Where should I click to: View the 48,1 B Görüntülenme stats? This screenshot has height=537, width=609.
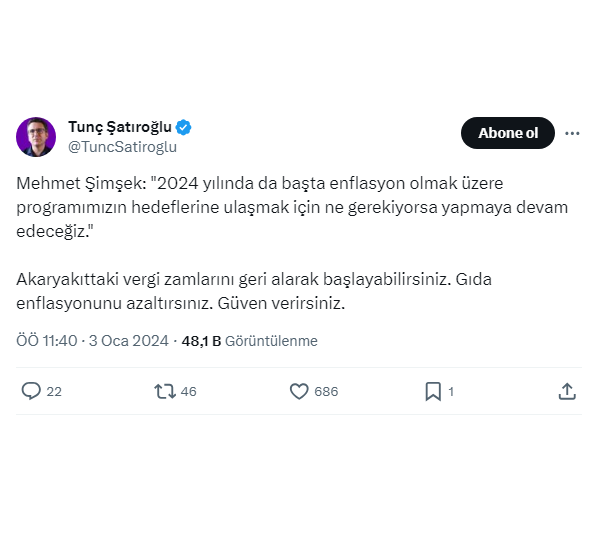(250, 341)
